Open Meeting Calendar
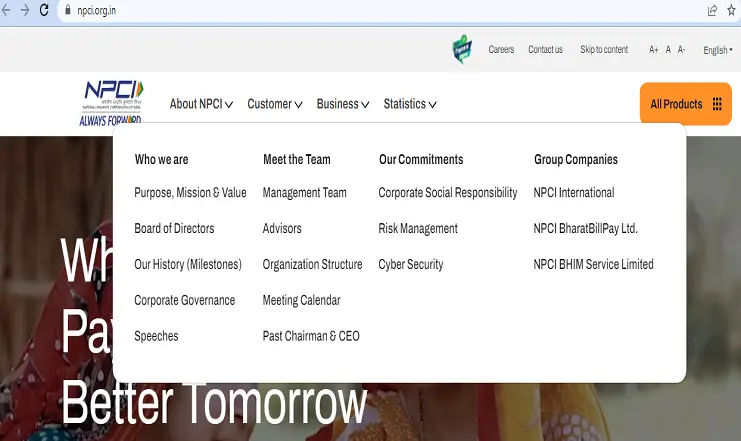Screen dimensions: 741x441 coord(301,300)
